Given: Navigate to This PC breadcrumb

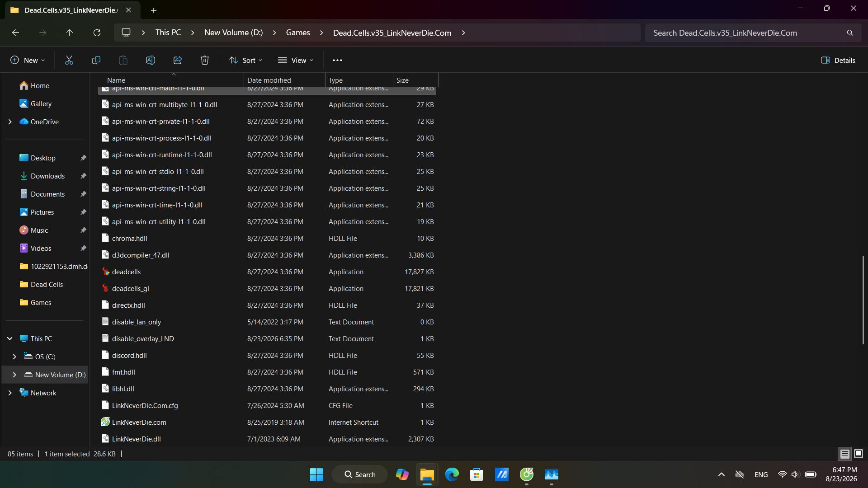Looking at the screenshot, I should coord(168,33).
